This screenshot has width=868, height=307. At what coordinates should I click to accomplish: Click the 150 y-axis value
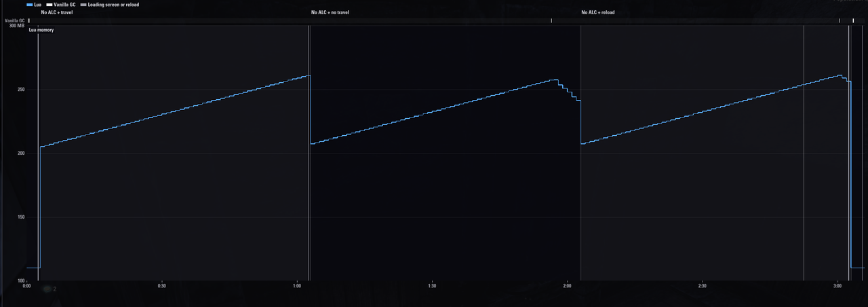click(x=20, y=217)
